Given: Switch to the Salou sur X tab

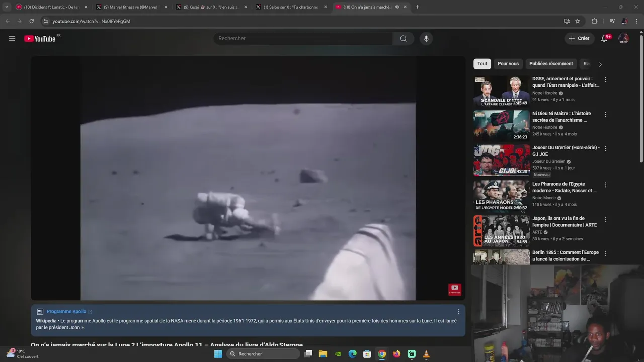Looking at the screenshot, I should 290,7.
